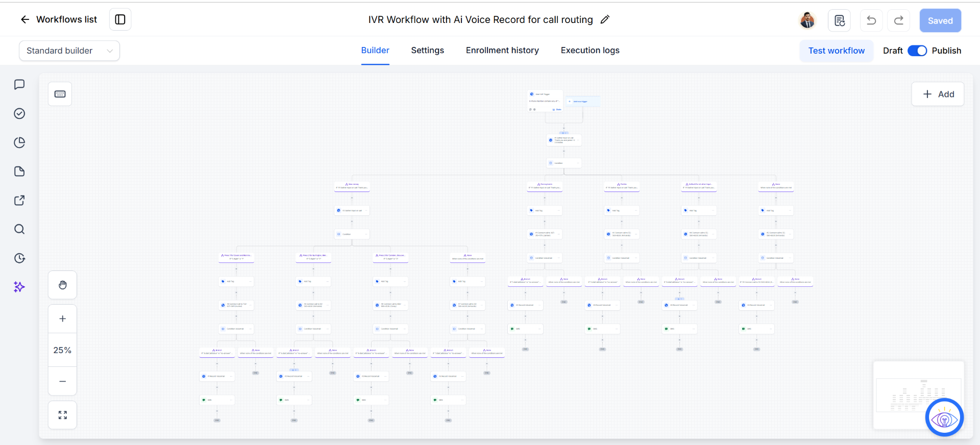Open the floating lightbulb eye assistant button
The height and width of the screenshot is (445, 980).
click(x=944, y=417)
